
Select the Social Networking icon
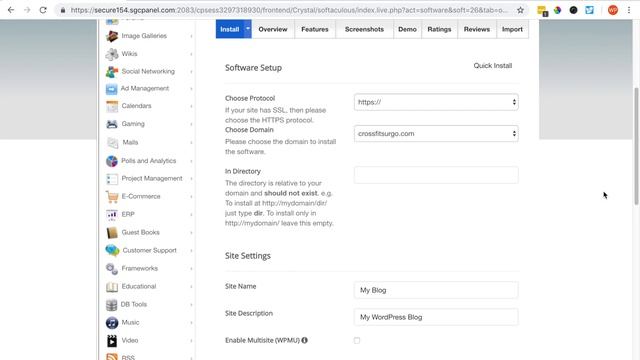click(x=112, y=71)
